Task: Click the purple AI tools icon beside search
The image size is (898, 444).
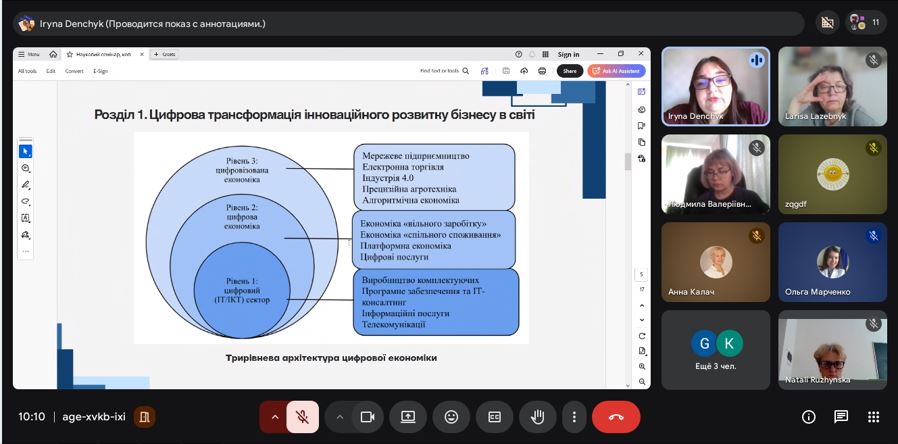Action: [485, 71]
